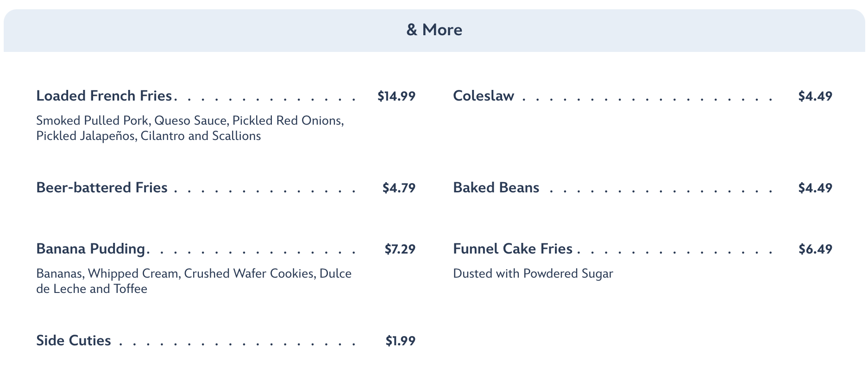Click the $14.99 price
The image size is (868, 381).
[x=396, y=96]
